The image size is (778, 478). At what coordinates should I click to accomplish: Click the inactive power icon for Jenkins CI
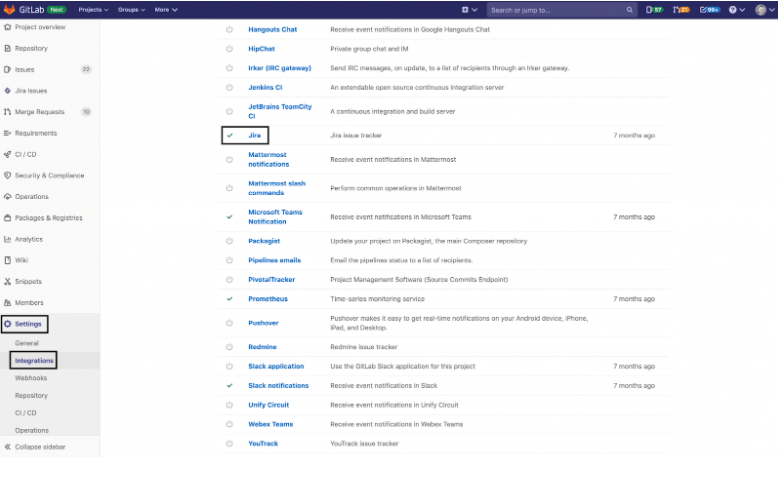(229, 87)
